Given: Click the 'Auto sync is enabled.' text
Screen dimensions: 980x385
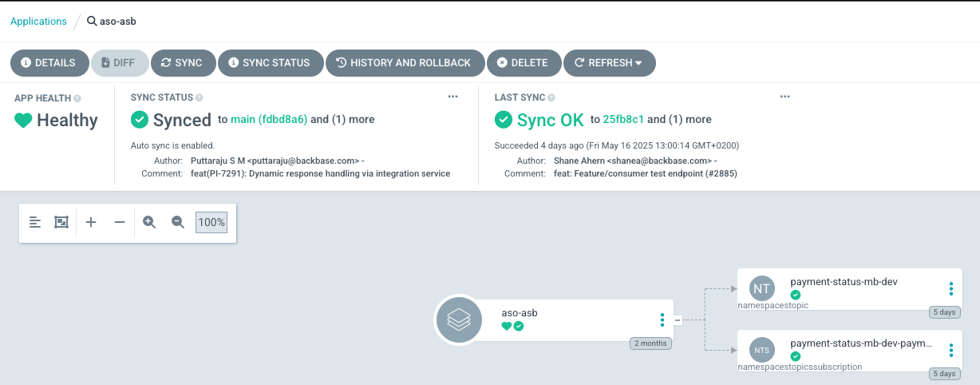Looking at the screenshot, I should [x=172, y=145].
